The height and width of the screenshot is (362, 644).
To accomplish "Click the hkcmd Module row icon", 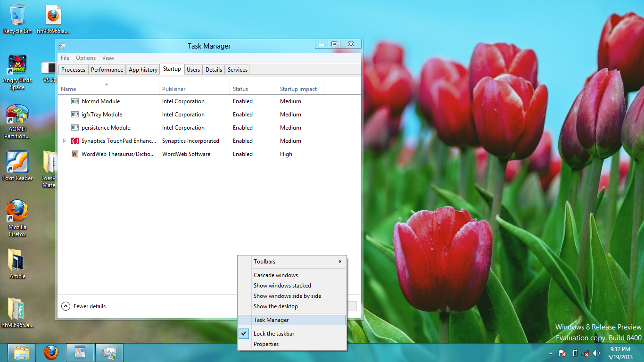I will 74,101.
